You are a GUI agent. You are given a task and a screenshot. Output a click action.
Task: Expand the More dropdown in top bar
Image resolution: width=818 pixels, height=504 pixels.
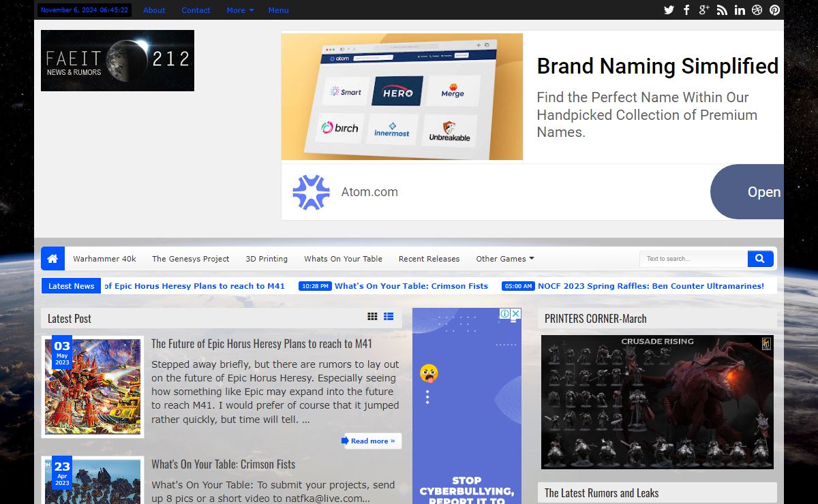tap(240, 10)
